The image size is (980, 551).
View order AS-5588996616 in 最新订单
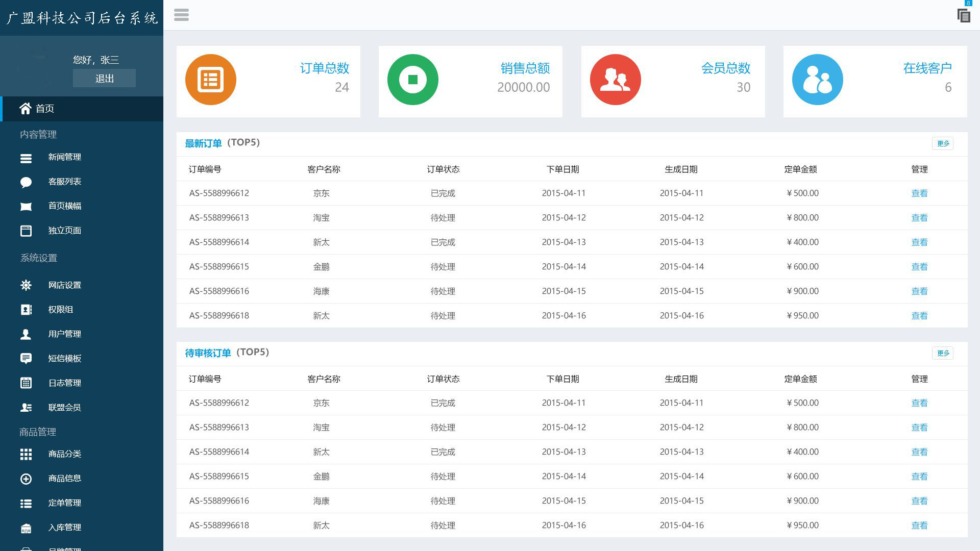pyautogui.click(x=919, y=291)
